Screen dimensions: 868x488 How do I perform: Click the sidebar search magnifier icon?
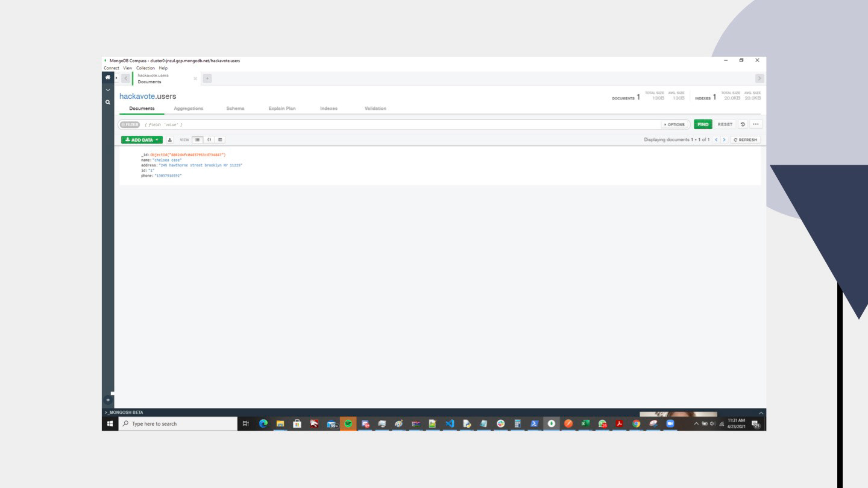pyautogui.click(x=108, y=103)
